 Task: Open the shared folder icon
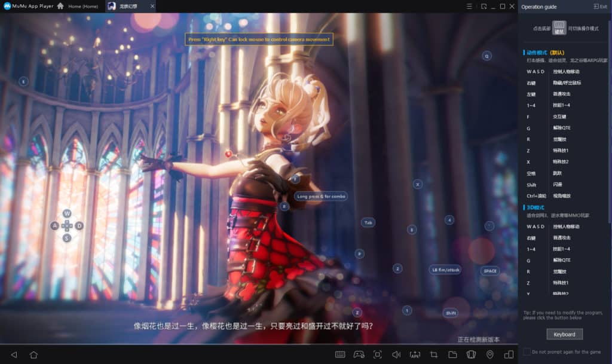[x=452, y=354]
